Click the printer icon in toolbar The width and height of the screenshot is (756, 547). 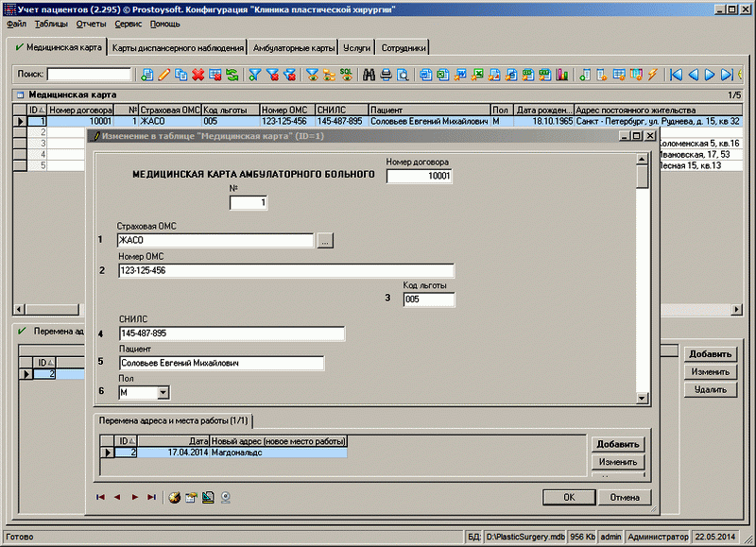point(386,75)
